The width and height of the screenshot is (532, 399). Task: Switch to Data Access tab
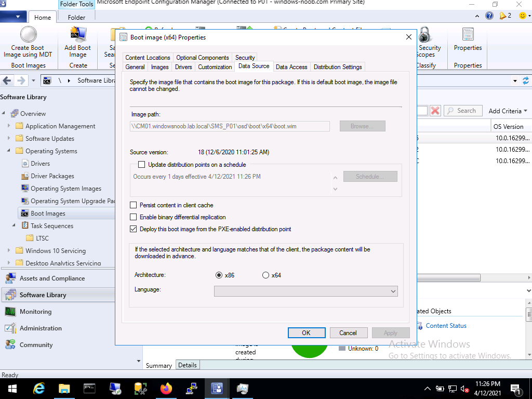291,67
